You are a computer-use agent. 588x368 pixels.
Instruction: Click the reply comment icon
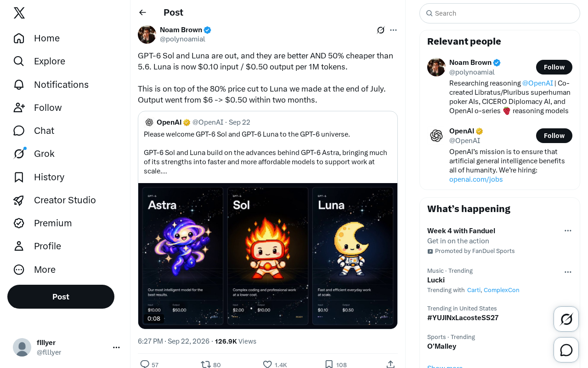[x=145, y=364]
